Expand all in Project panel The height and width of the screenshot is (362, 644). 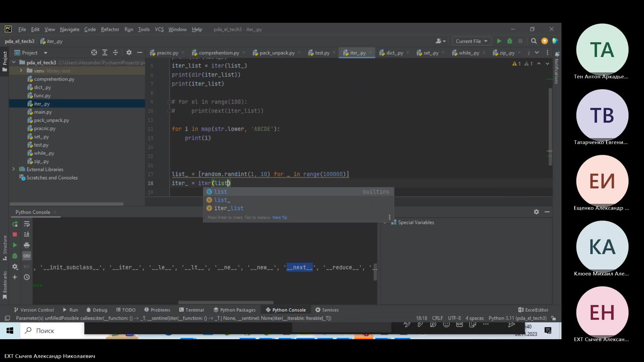click(105, 53)
